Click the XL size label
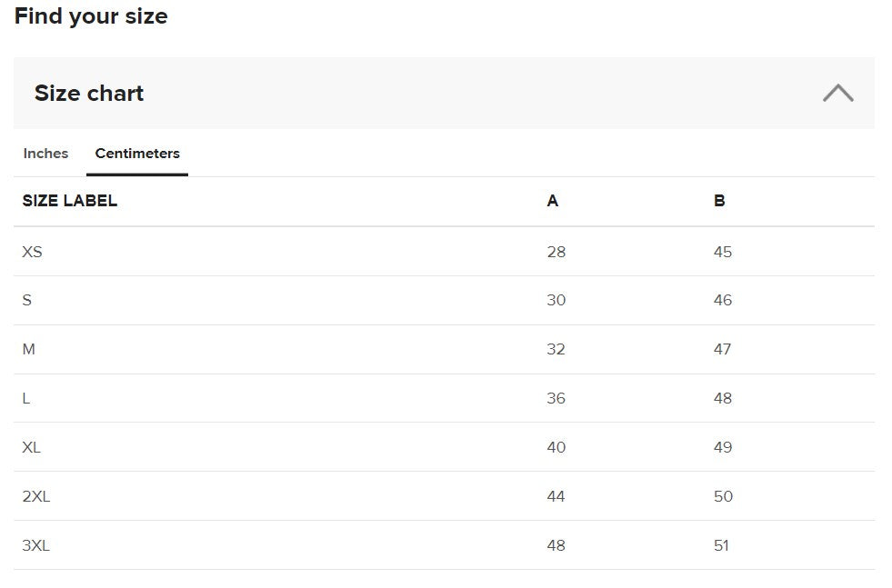 32,447
